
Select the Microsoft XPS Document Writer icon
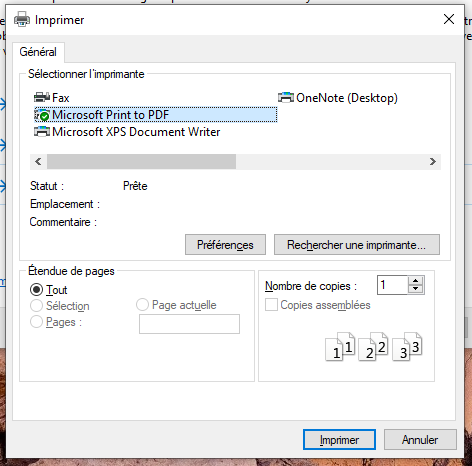[42, 132]
